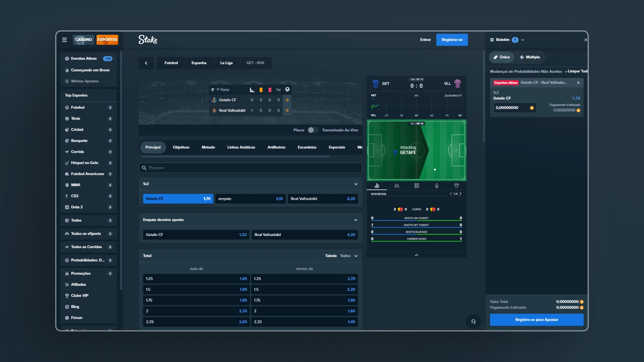Click the Entrar login link
The image size is (644, 362).
(x=425, y=40)
